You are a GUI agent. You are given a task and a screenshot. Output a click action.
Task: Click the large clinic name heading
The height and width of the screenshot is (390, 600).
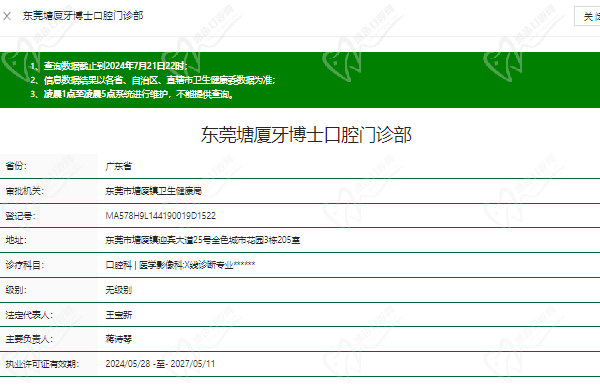[x=306, y=135]
